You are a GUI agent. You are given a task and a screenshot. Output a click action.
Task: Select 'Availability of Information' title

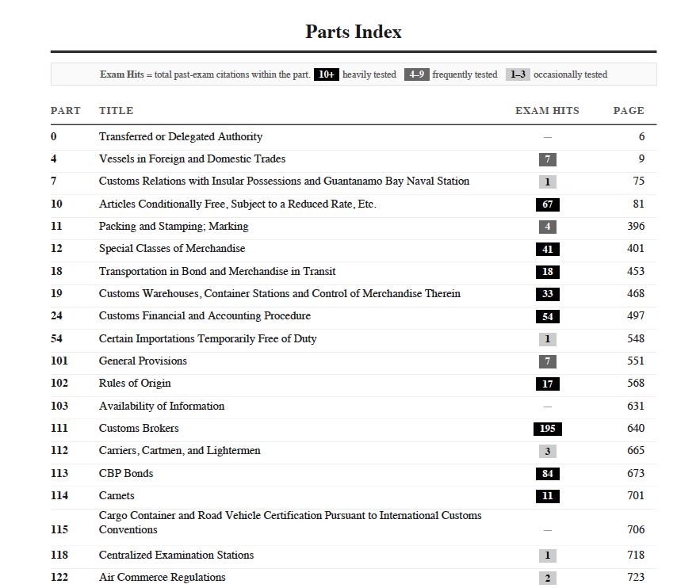point(162,406)
